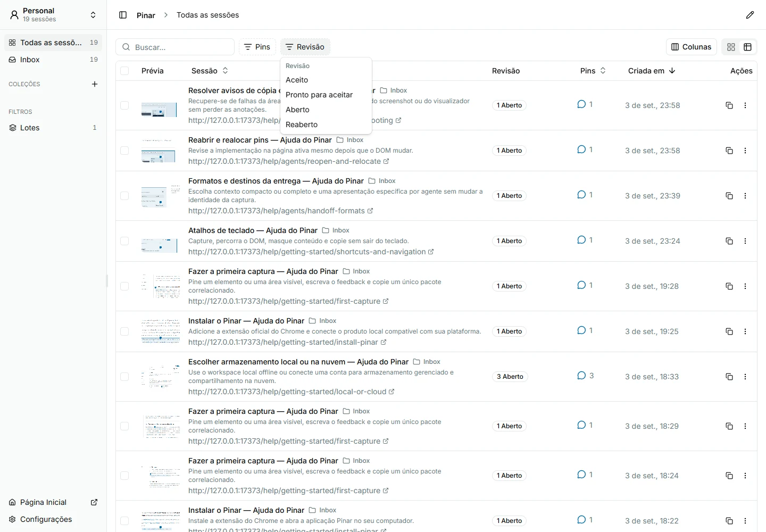The width and height of the screenshot is (766, 532).
Task: Check the 19:25 'Instalar o Pinar' checkbox
Action: tap(124, 331)
